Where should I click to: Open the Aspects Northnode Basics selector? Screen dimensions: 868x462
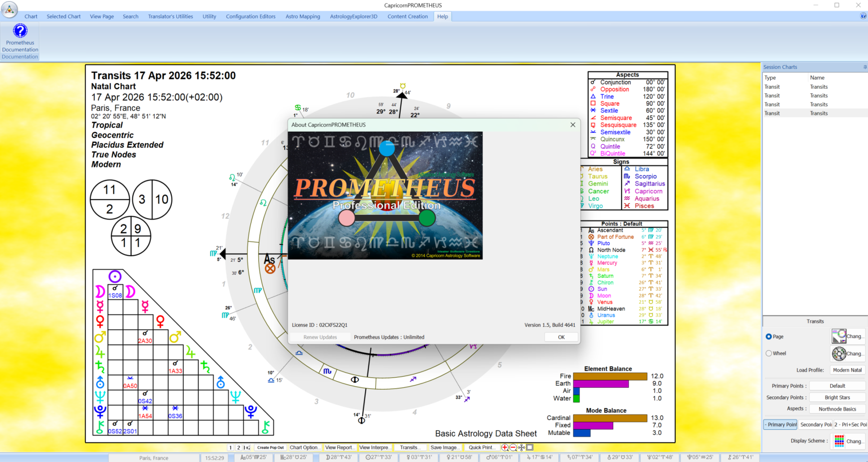coord(837,409)
